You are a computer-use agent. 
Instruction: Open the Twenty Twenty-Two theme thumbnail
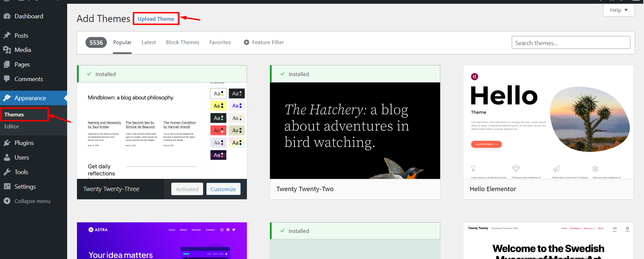pos(355,130)
